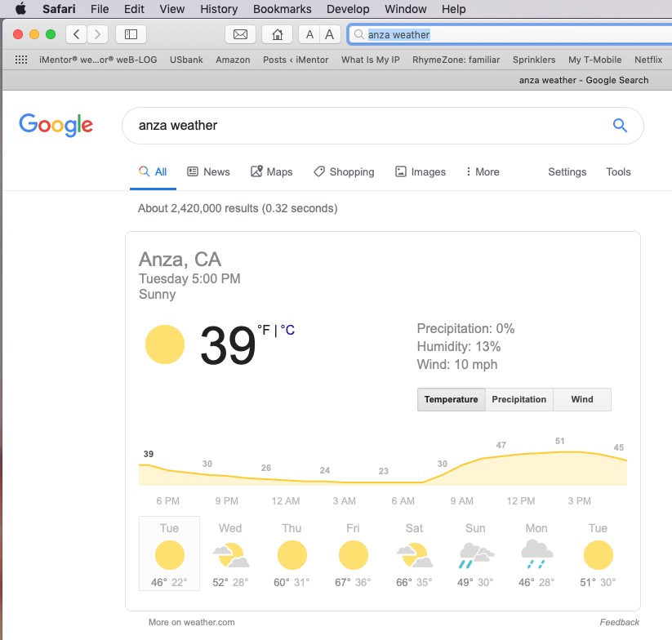672x640 pixels.
Task: Click the blue Google search magnifier icon
Action: (620, 126)
